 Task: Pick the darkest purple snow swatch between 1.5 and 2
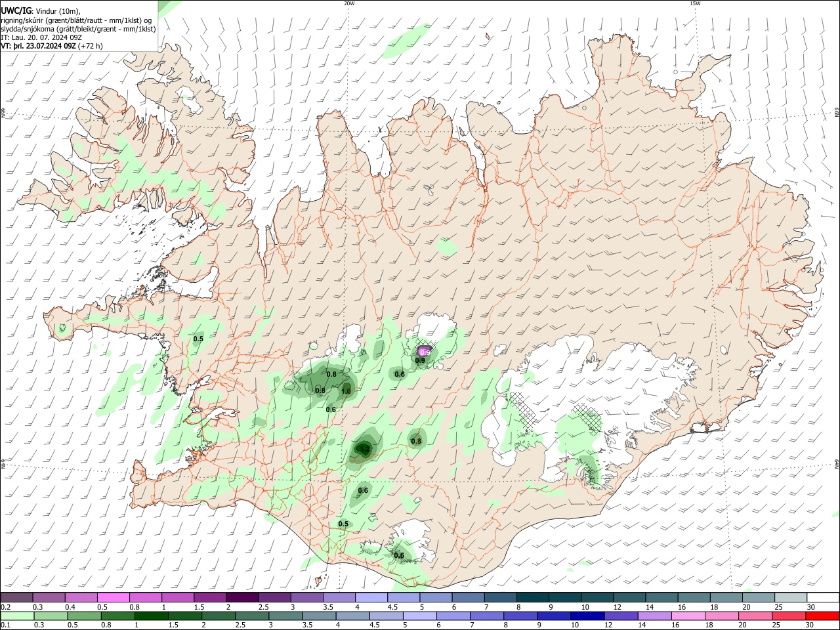click(242, 598)
